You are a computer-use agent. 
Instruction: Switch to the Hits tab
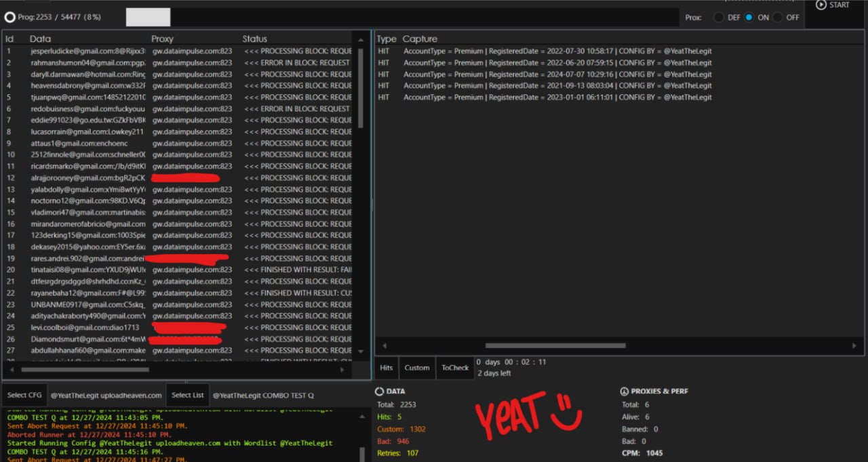click(x=387, y=368)
